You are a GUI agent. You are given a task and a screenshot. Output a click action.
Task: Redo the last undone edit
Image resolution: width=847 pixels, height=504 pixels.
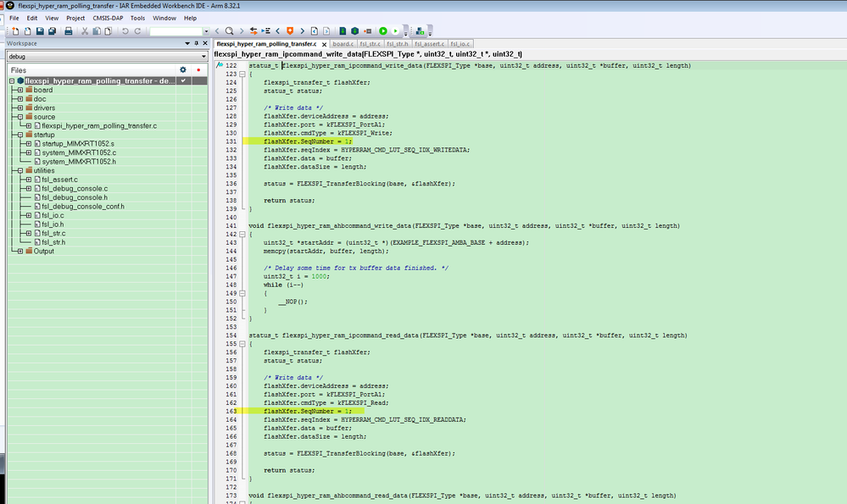click(x=137, y=31)
